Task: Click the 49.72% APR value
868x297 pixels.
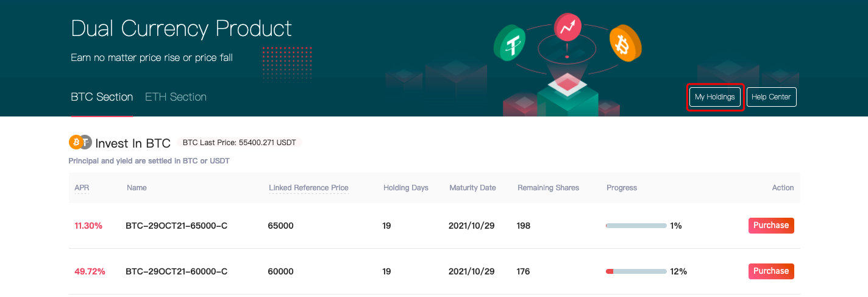Action: tap(90, 271)
